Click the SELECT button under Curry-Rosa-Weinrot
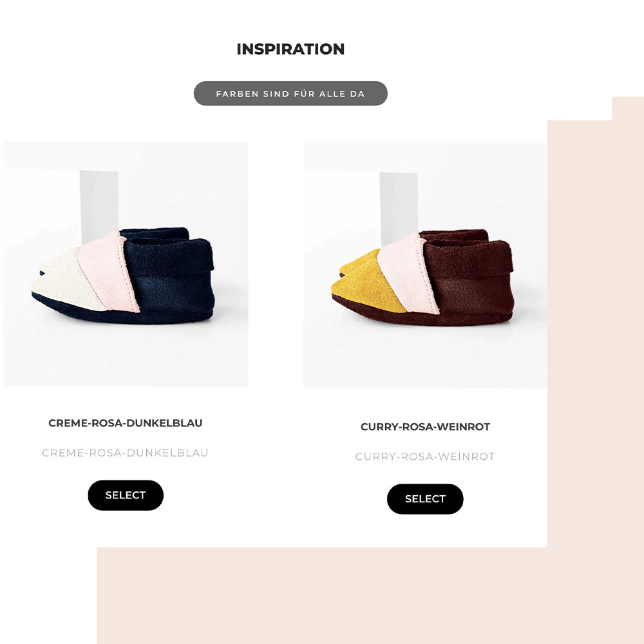The width and height of the screenshot is (644, 644). (x=425, y=499)
